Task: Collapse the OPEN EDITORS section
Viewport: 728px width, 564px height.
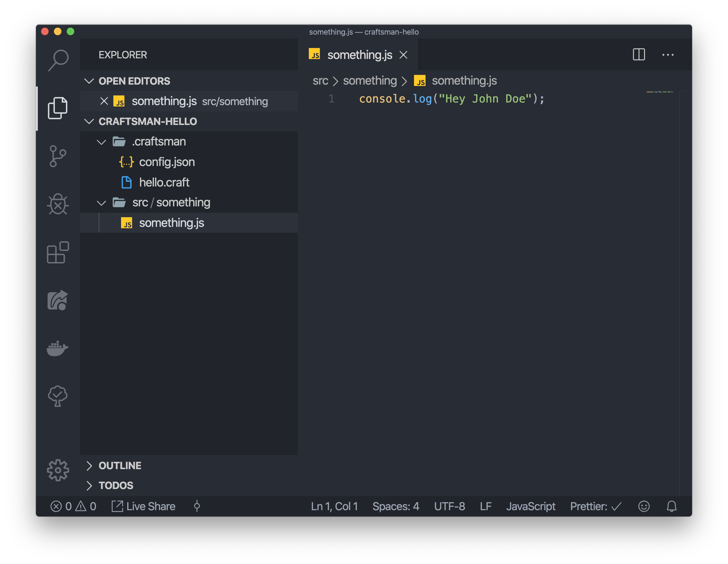Action: pos(134,81)
